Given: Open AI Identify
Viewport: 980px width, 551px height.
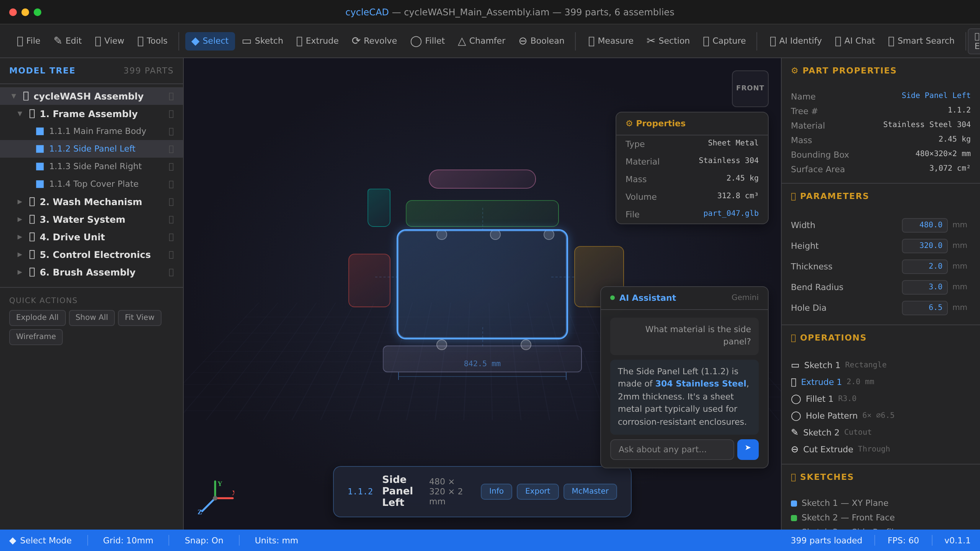Looking at the screenshot, I should 795,41.
